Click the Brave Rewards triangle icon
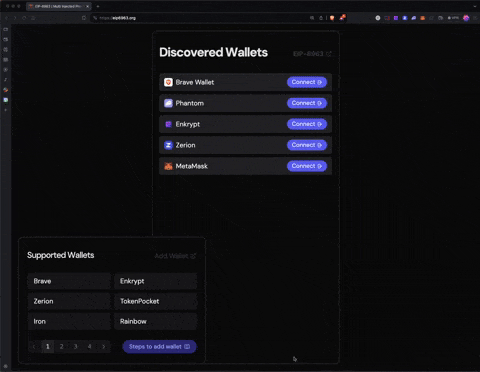 [342, 17]
